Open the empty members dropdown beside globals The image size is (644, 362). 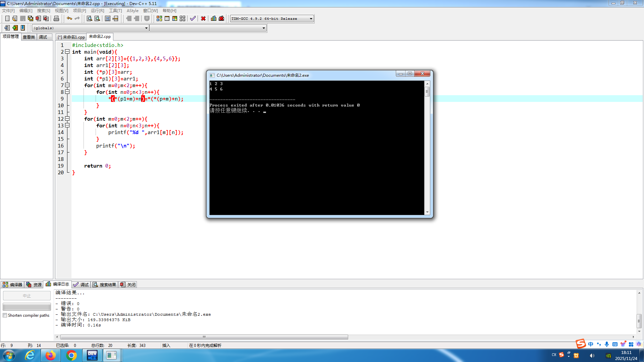tap(264, 28)
